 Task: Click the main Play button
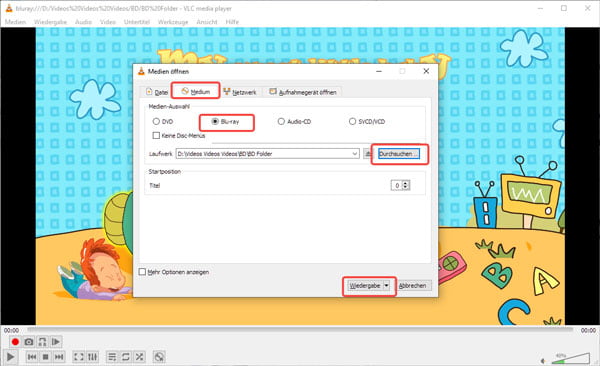(x=11, y=357)
